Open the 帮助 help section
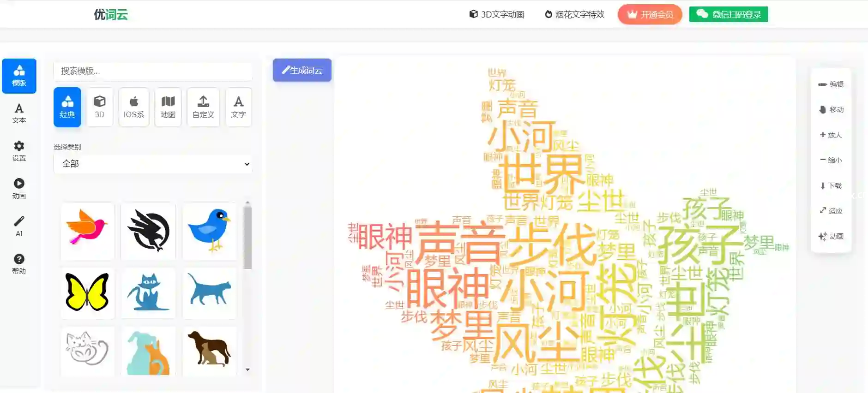 click(19, 264)
